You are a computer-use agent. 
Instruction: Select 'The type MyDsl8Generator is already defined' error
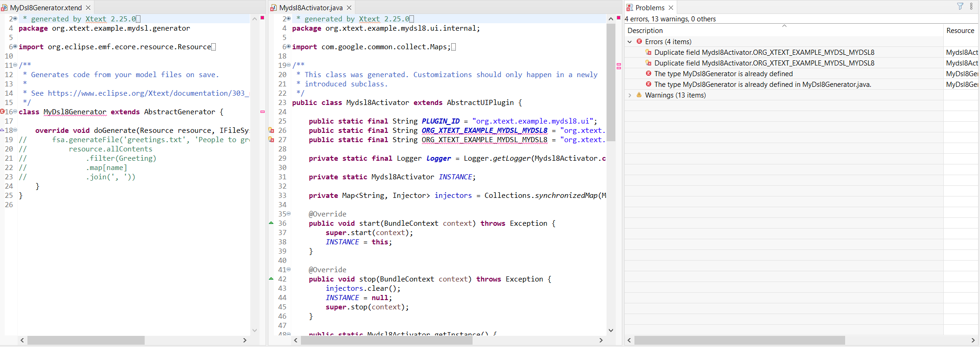[x=723, y=74]
